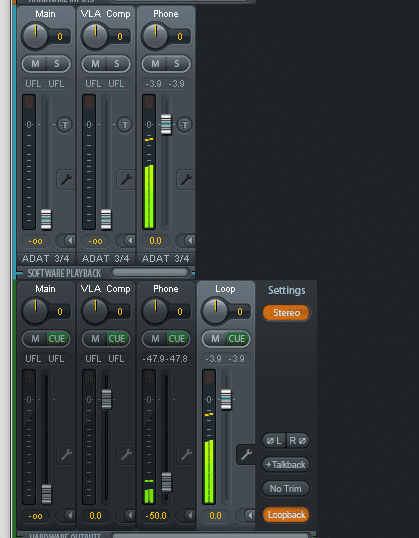Grab the Loop output channel fader
This screenshot has width=419, height=538.
tap(226, 399)
